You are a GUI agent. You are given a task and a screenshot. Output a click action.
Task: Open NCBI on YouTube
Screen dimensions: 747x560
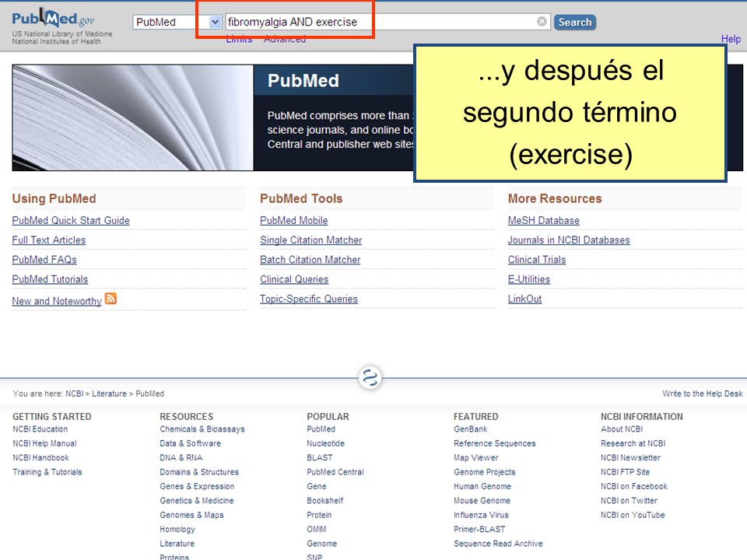tap(633, 515)
